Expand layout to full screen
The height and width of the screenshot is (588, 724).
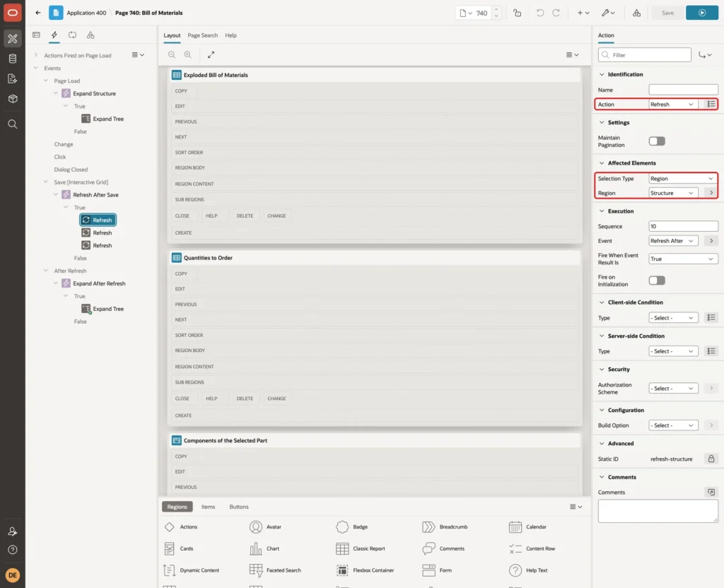click(211, 54)
